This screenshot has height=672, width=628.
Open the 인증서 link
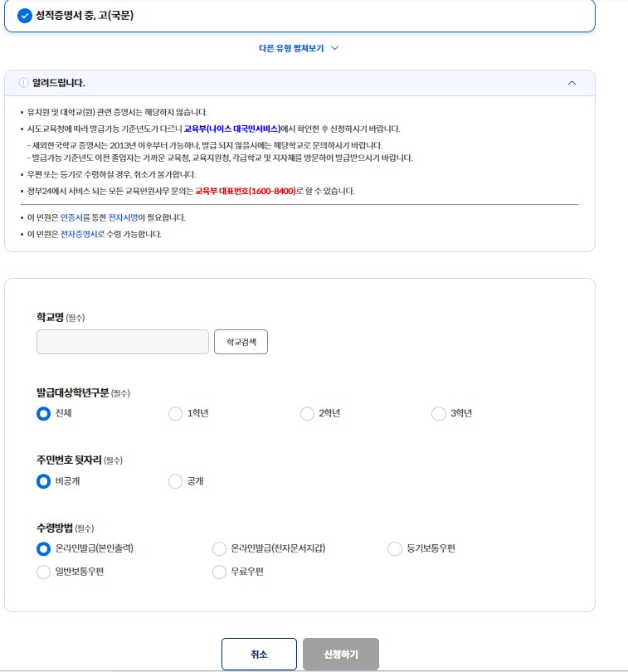[x=71, y=217]
